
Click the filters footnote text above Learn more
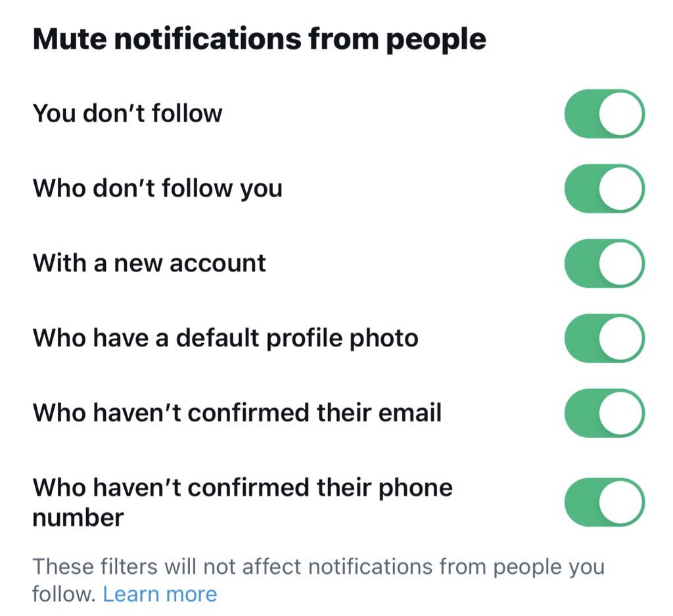[319, 580]
